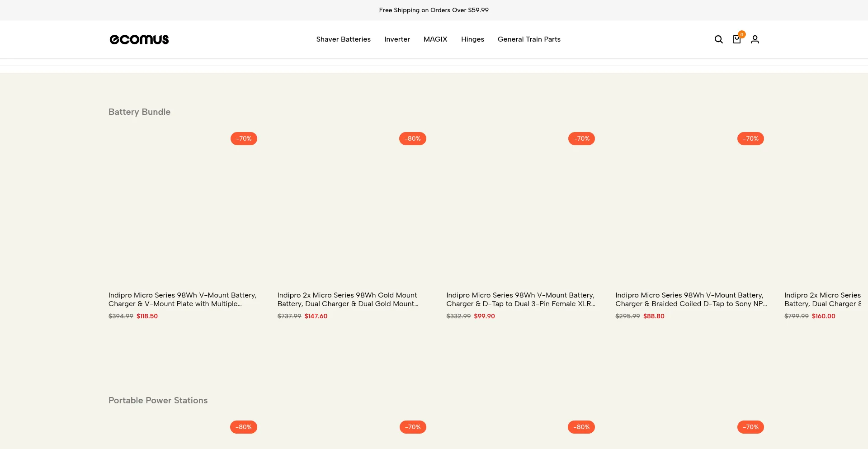Open the D-Tap to Dual 3-Pin XLR bundle
The height and width of the screenshot is (449, 868).
[520, 299]
